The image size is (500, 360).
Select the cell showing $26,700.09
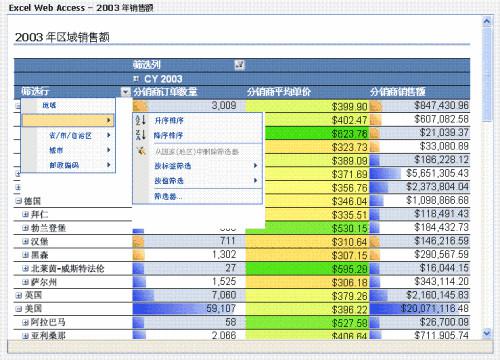pyautogui.click(x=419, y=322)
